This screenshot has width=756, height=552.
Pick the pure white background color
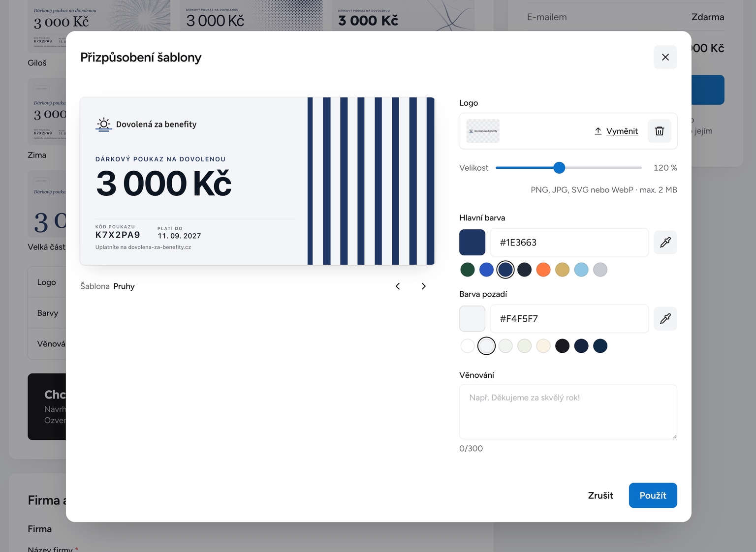tap(468, 346)
